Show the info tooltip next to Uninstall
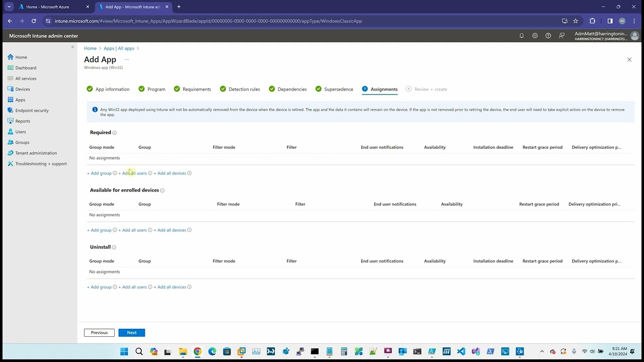The image size is (644, 362). (114, 247)
